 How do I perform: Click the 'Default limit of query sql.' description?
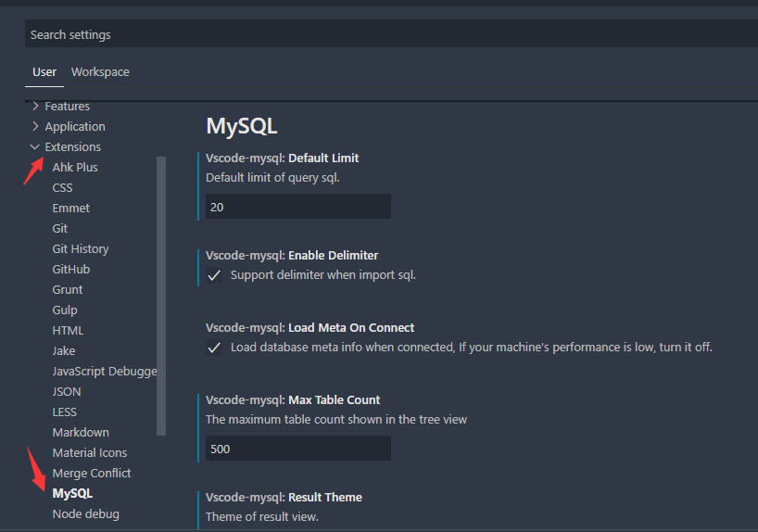pyautogui.click(x=272, y=178)
